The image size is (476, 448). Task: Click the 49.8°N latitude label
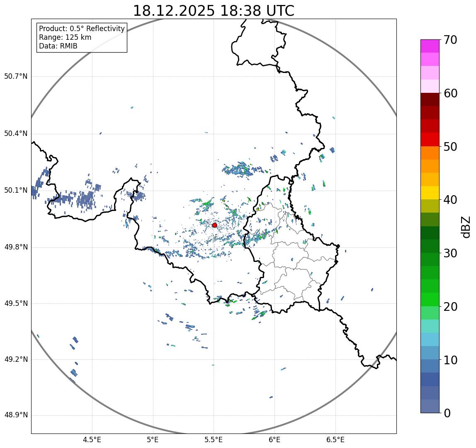click(16, 247)
